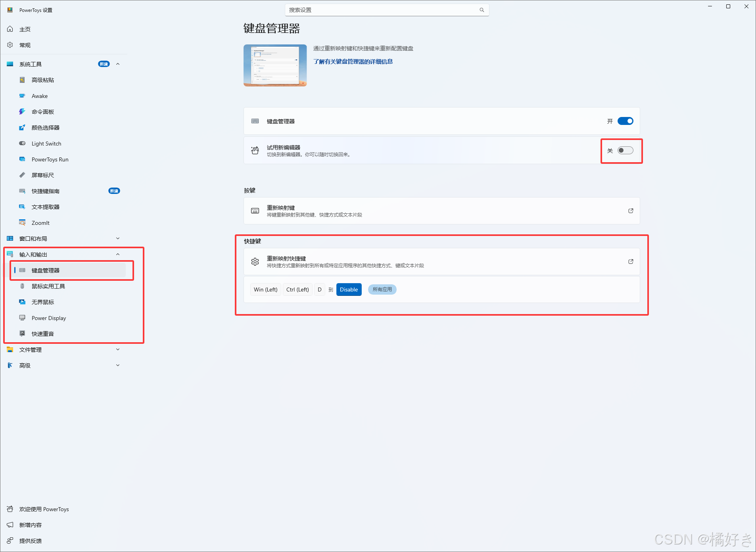
Task: Select the 屏幕标尺 ruler icon
Action: click(x=22, y=175)
